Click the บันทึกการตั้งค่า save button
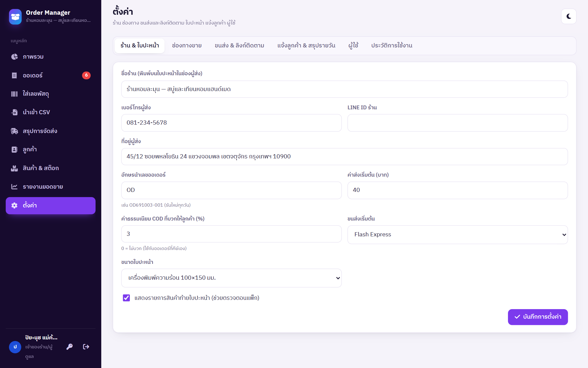Viewport: 588px width, 368px height. (x=538, y=317)
